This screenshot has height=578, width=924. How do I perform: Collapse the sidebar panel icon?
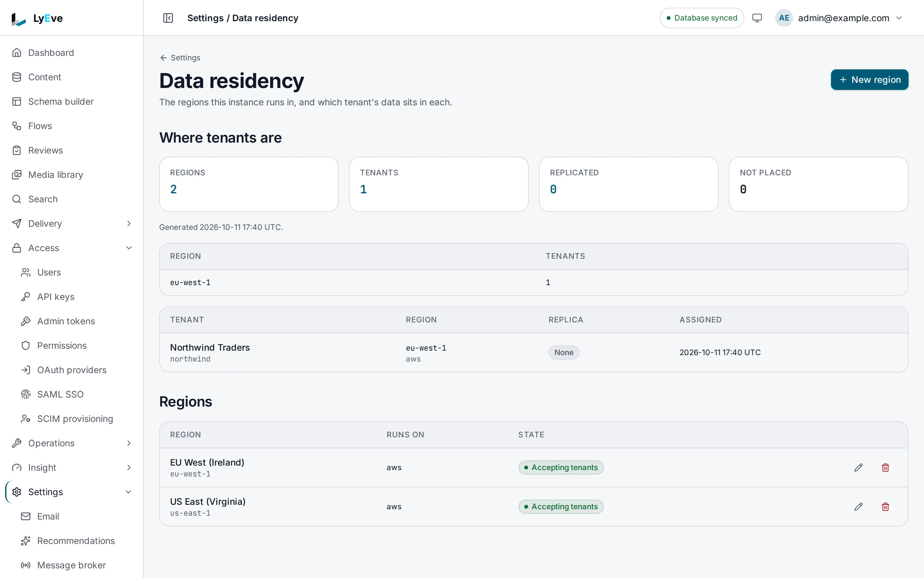pyautogui.click(x=168, y=18)
